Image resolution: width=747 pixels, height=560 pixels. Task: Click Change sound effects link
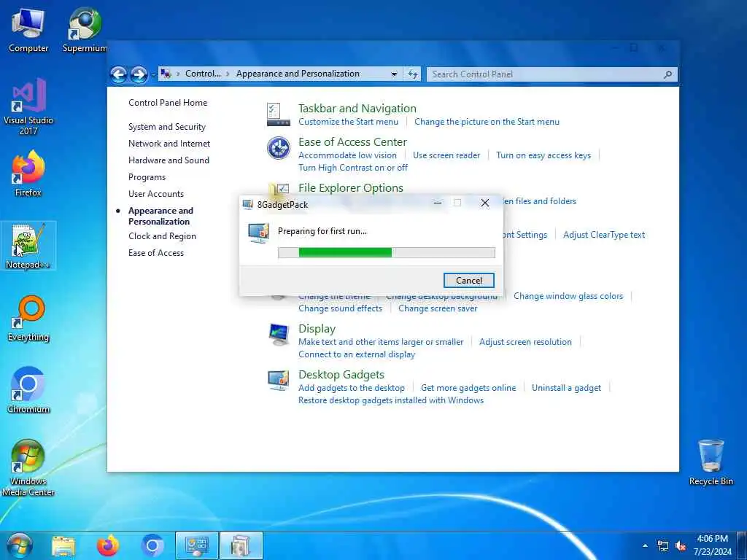click(x=340, y=308)
